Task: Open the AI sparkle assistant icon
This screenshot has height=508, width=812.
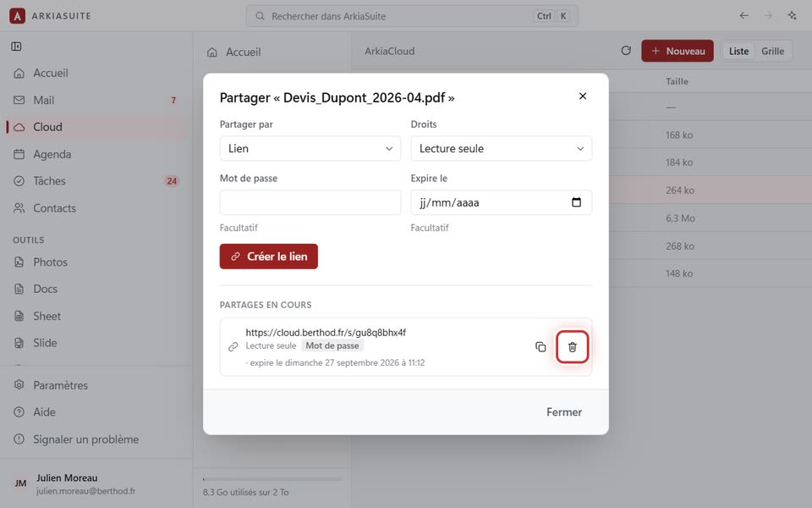Action: click(793, 15)
